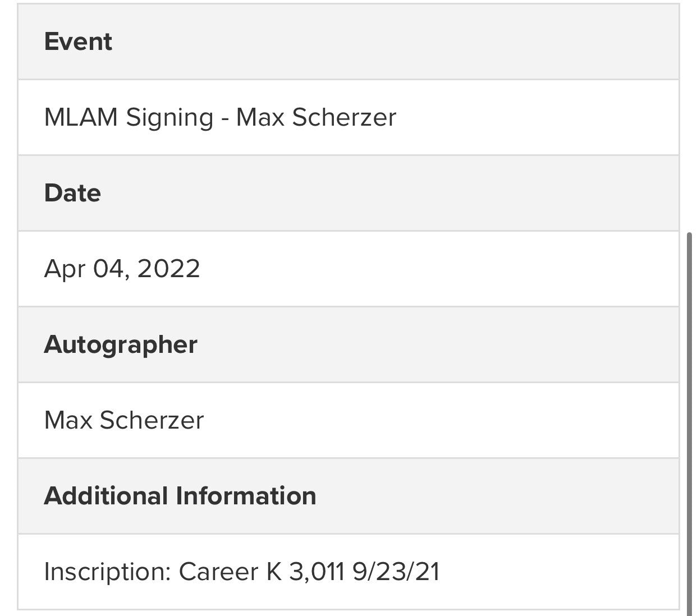This screenshot has width=697, height=616.
Task: Click Scherzer in the event name row
Action: (x=344, y=118)
